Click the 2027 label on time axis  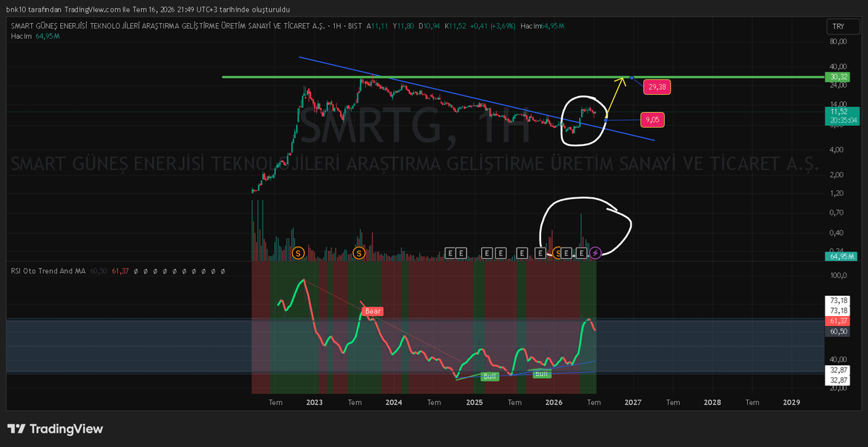point(633,401)
